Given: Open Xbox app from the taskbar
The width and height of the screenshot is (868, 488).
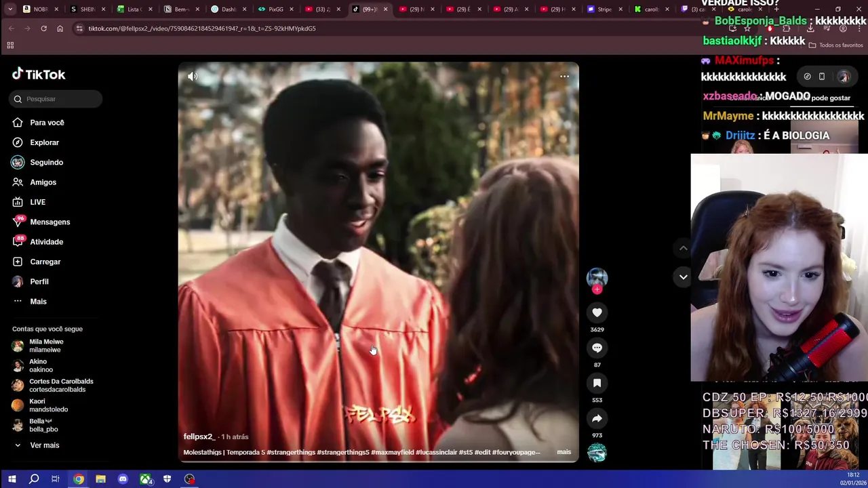Looking at the screenshot, I should [146, 479].
